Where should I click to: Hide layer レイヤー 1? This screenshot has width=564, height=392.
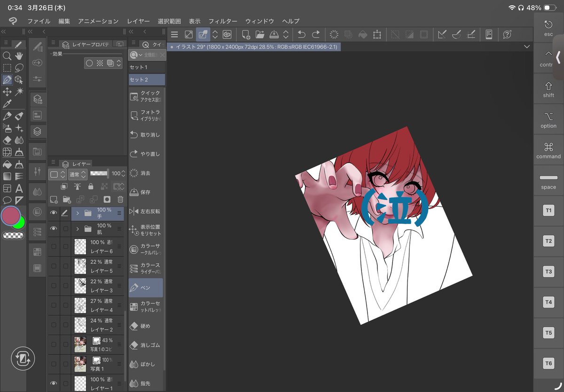[54, 383]
